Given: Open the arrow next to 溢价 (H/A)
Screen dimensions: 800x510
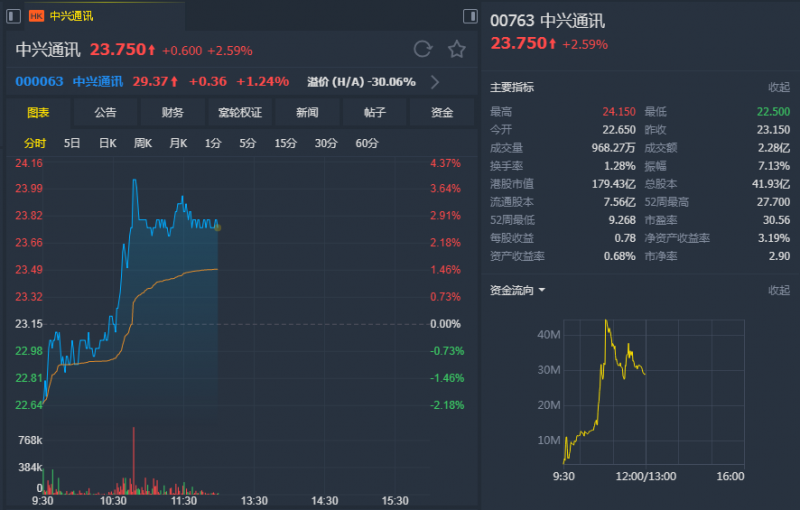Looking at the screenshot, I should 435,82.
